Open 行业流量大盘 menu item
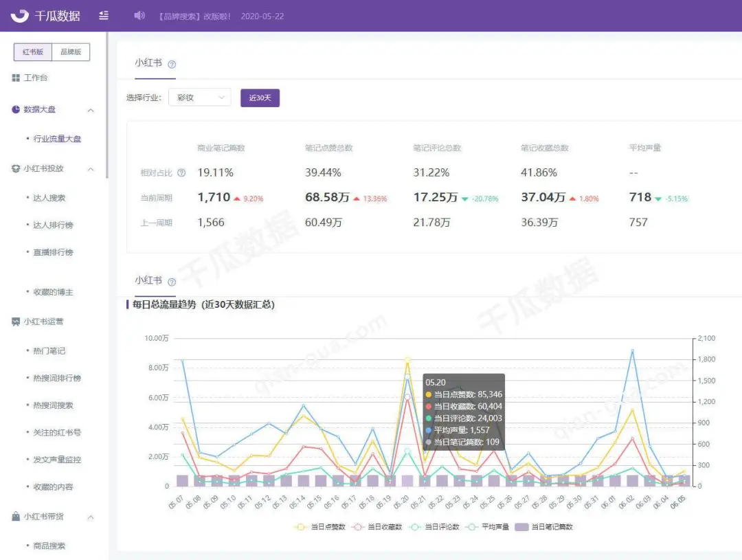This screenshot has width=742, height=560. point(57,139)
